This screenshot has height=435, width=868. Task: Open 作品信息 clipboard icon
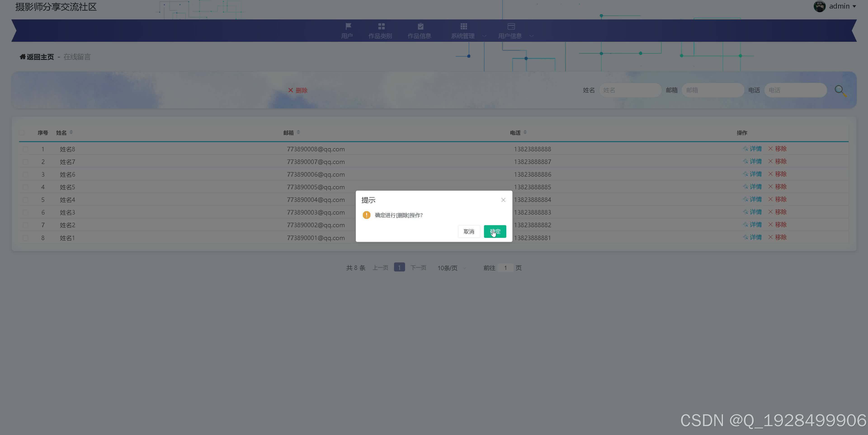[420, 26]
